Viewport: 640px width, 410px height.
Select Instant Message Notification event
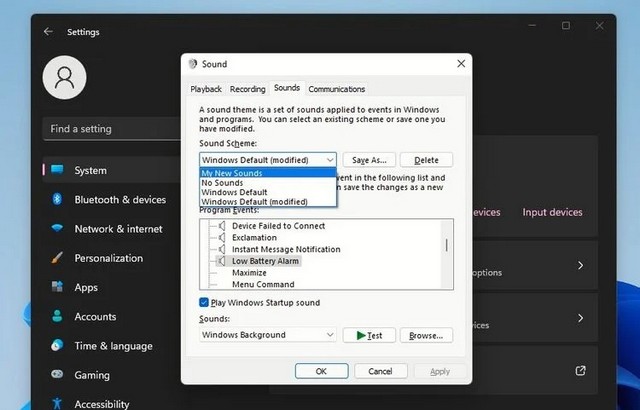tap(286, 249)
